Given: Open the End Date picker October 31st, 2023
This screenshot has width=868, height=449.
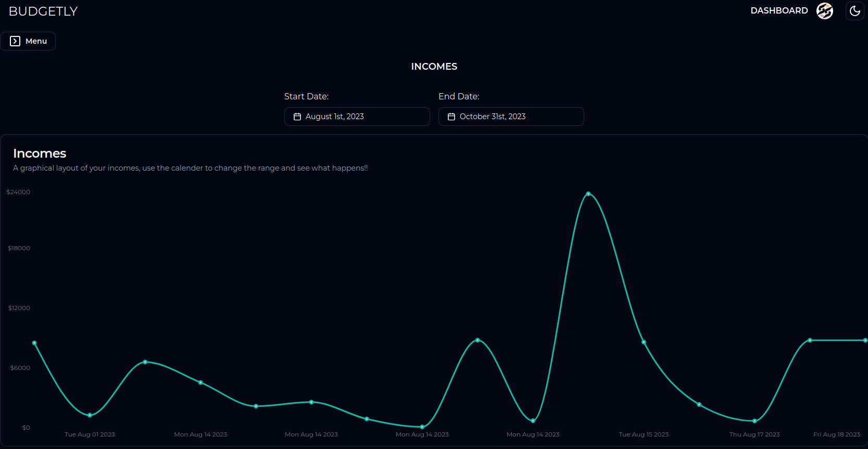Looking at the screenshot, I should coord(511,117).
